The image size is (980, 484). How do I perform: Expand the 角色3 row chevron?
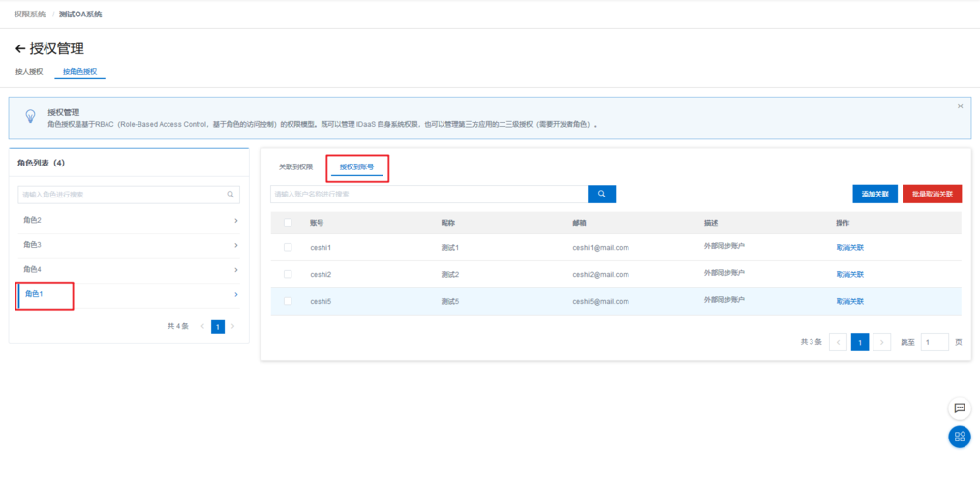tap(235, 245)
